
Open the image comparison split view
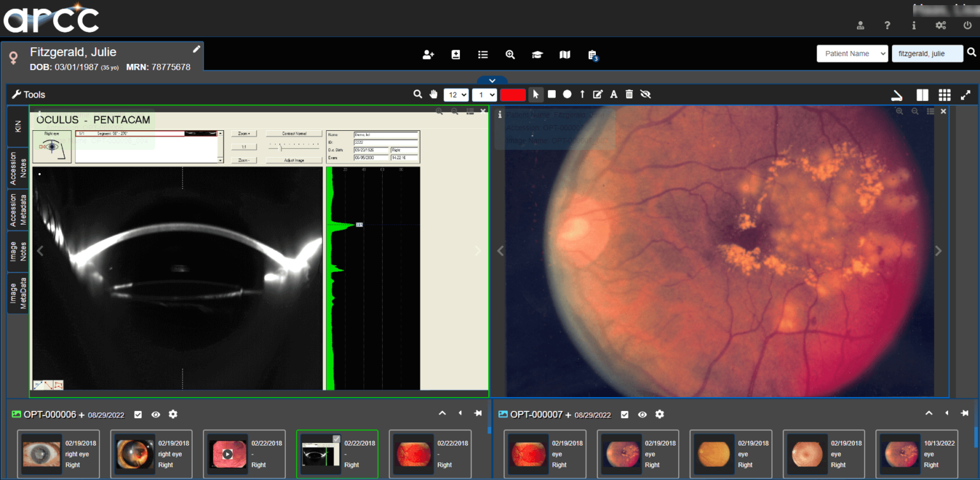point(922,94)
